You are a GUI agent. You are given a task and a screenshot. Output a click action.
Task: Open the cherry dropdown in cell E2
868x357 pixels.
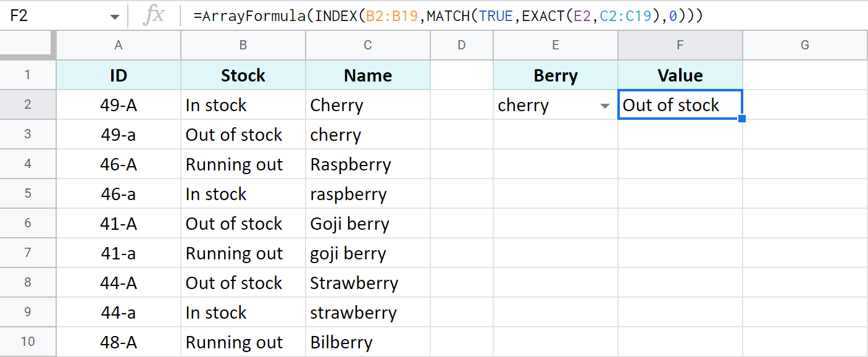pyautogui.click(x=604, y=105)
